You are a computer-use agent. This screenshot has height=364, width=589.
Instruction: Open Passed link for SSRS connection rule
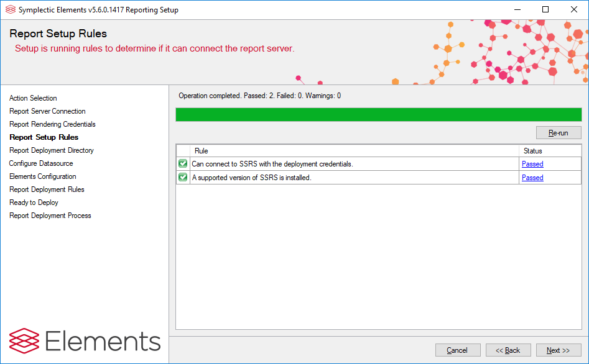point(532,164)
